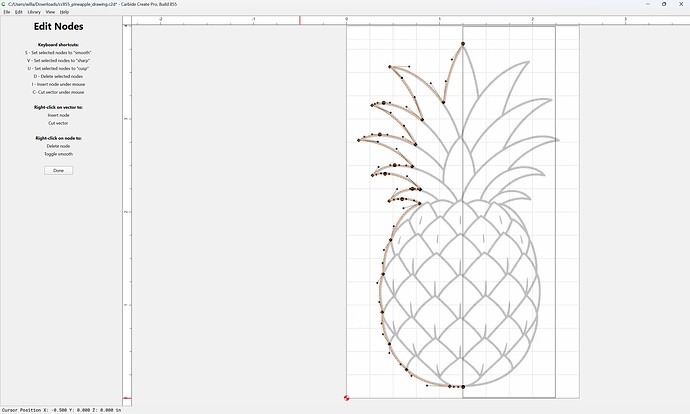Click the 'Keyboard shortcuts:' label
The height and width of the screenshot is (414, 690).
point(58,44)
